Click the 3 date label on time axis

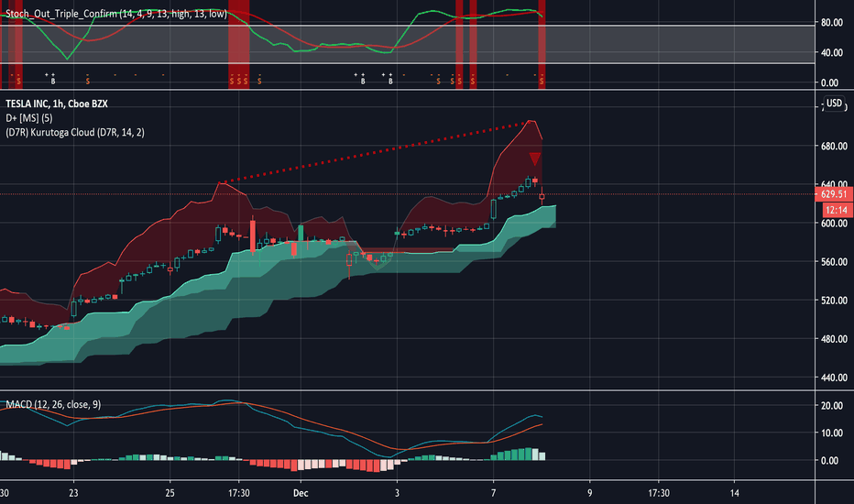(x=397, y=493)
